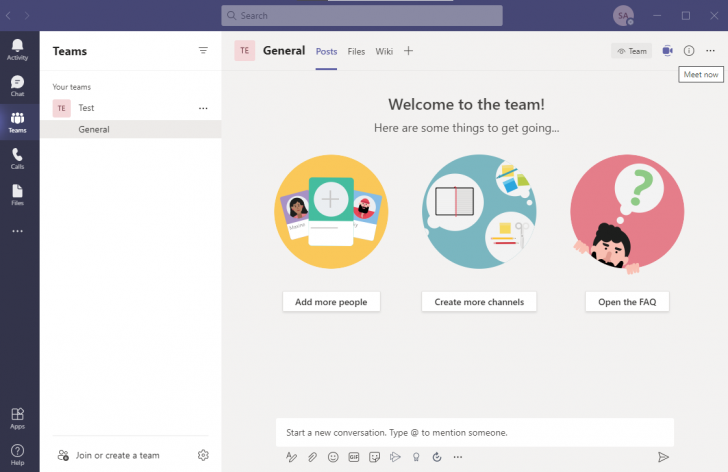Go back with the back arrow
The image size is (728, 472).
click(x=8, y=16)
